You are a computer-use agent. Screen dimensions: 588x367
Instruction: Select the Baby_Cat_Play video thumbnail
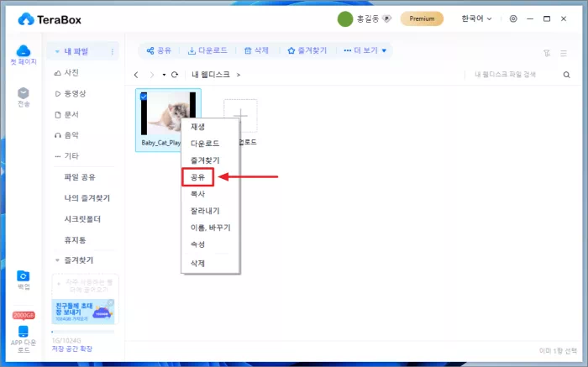(168, 113)
